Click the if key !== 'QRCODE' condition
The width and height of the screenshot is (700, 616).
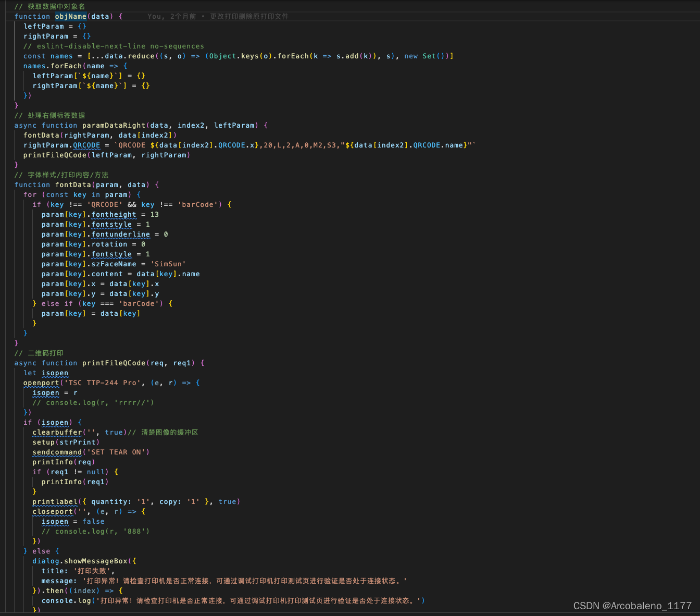pyautogui.click(x=132, y=204)
